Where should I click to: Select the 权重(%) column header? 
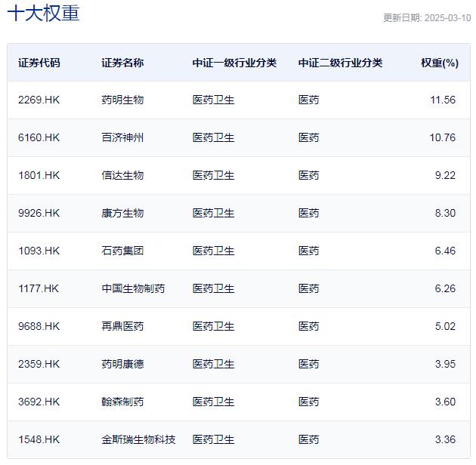[x=440, y=63]
